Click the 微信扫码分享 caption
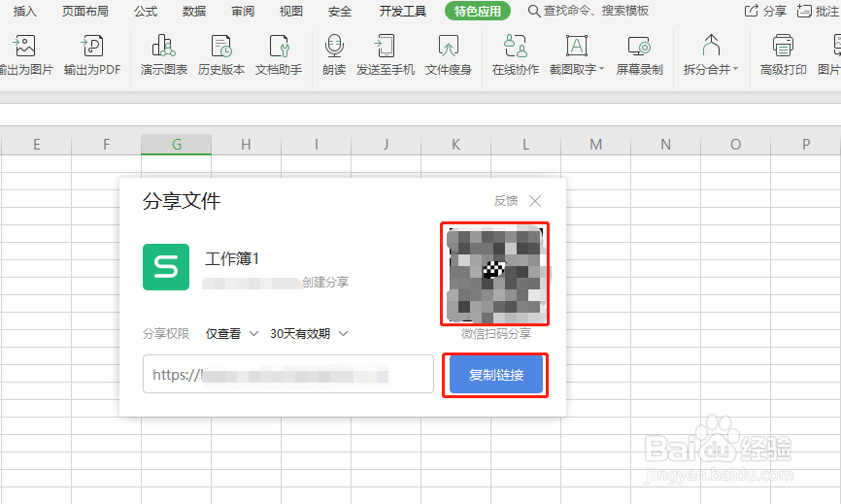The image size is (841, 504). point(496,333)
